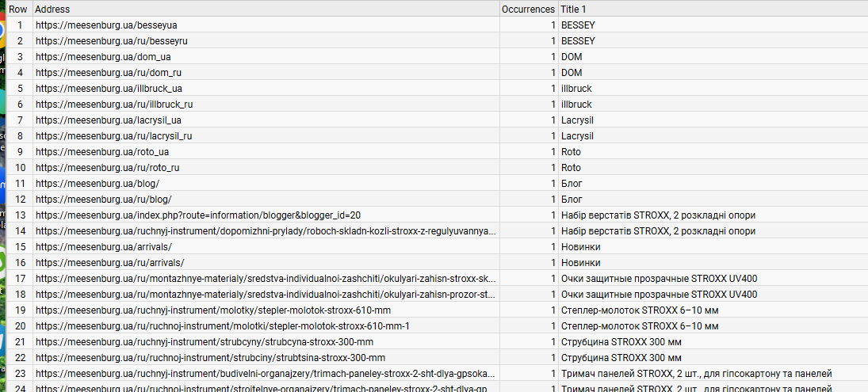The image size is (868, 392).
Task: Click the BESSEY title in row 1
Action: (x=578, y=25)
